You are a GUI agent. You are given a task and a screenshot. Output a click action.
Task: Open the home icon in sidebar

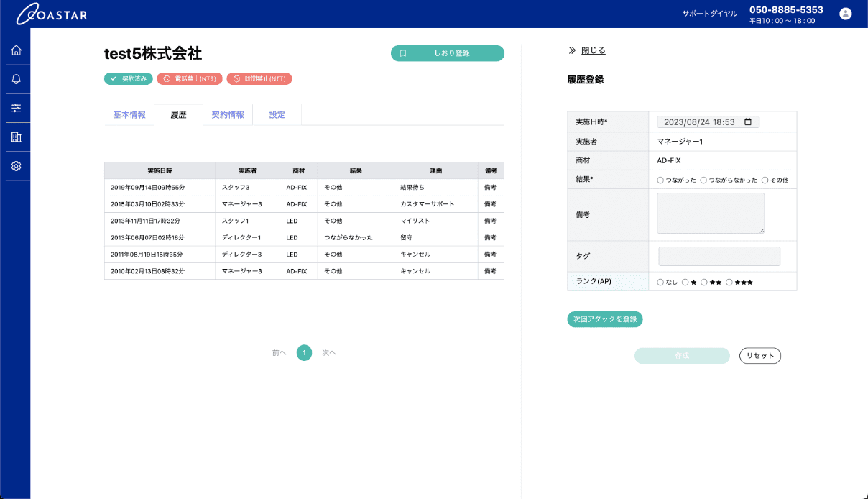point(16,50)
